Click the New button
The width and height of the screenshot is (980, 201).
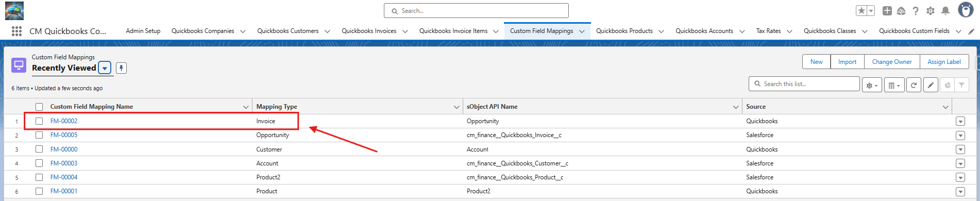(x=816, y=62)
